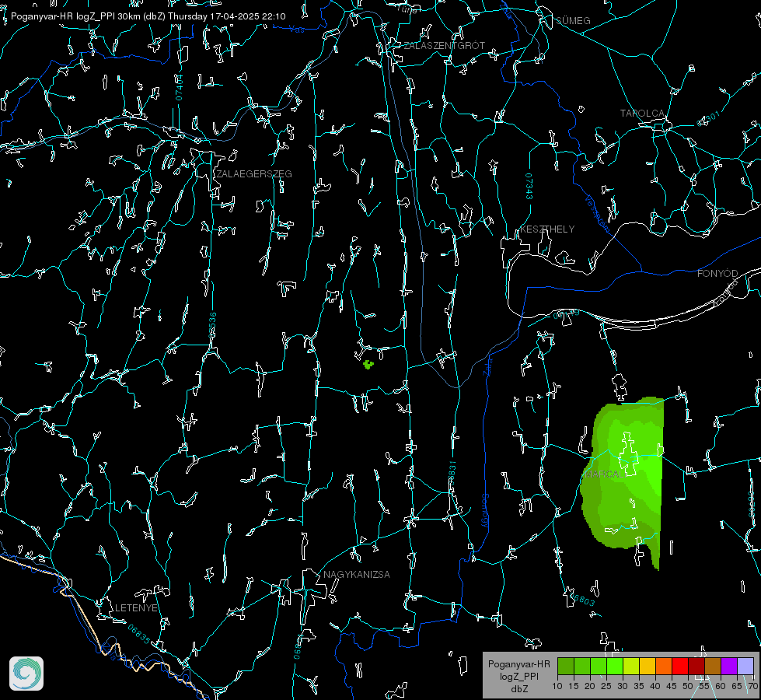Click the LETENYE town label

pos(136,608)
